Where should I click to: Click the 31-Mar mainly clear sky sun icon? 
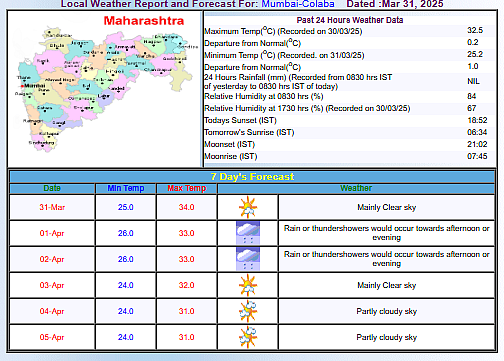tap(248, 207)
